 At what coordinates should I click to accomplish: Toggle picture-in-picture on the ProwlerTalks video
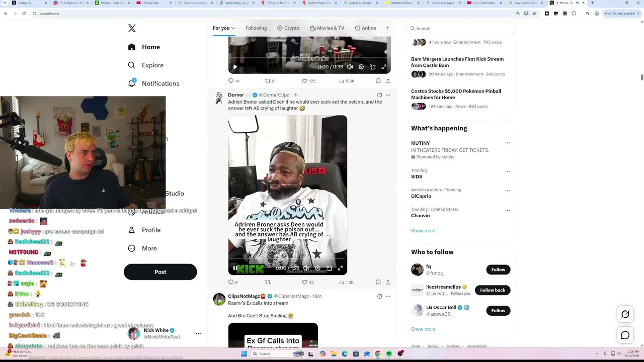click(373, 67)
